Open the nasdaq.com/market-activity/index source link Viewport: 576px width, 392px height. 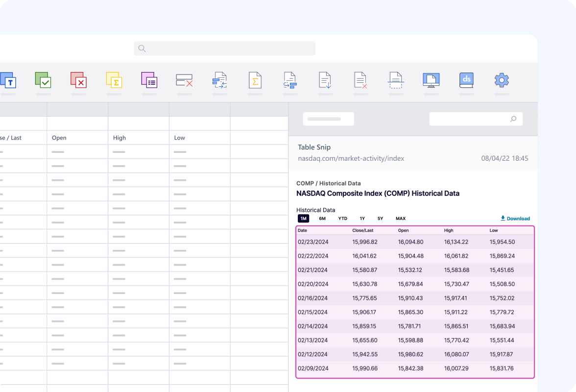point(351,158)
